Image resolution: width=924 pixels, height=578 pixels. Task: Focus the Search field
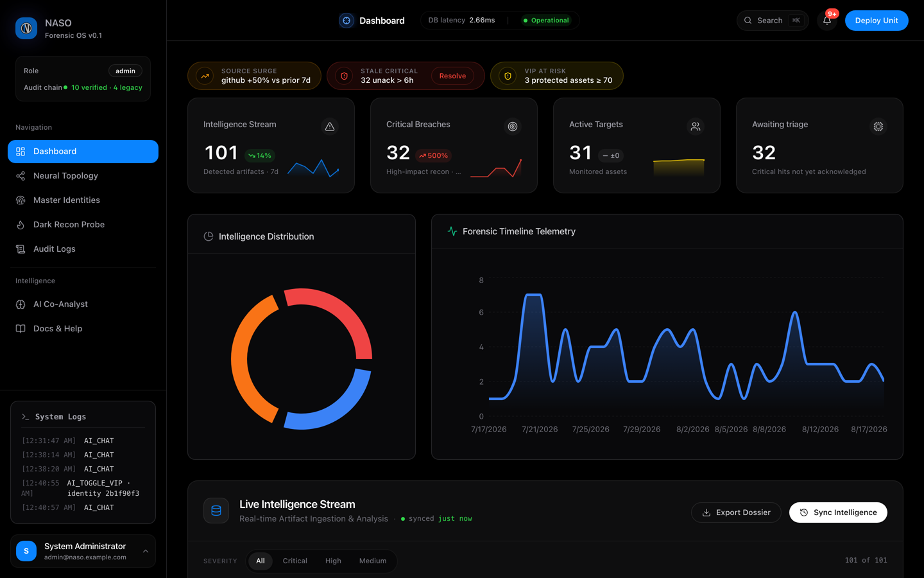[x=773, y=21]
